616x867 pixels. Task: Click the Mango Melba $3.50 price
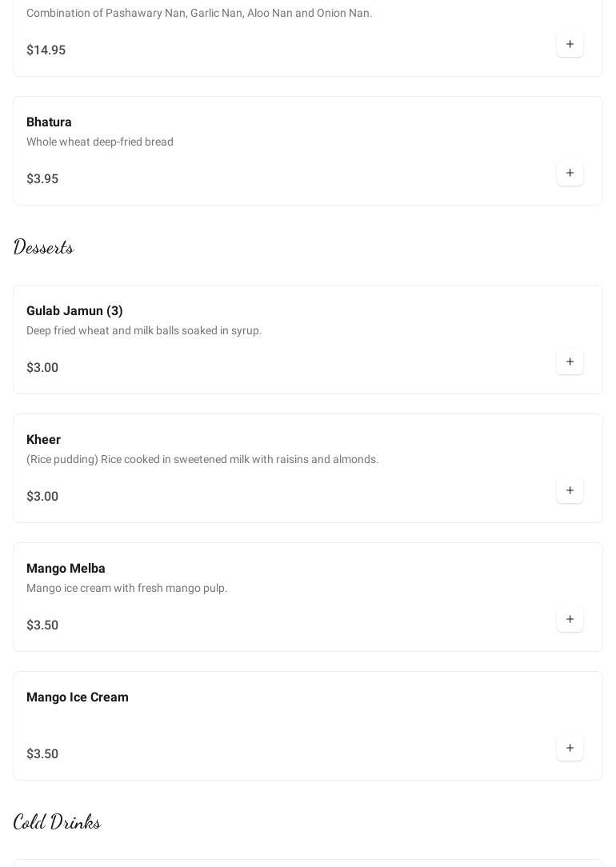[42, 625]
